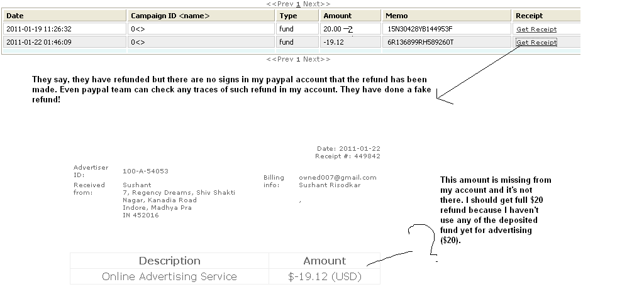The width and height of the screenshot is (644, 304).
Task: Select the Type column header
Action: 288,16
